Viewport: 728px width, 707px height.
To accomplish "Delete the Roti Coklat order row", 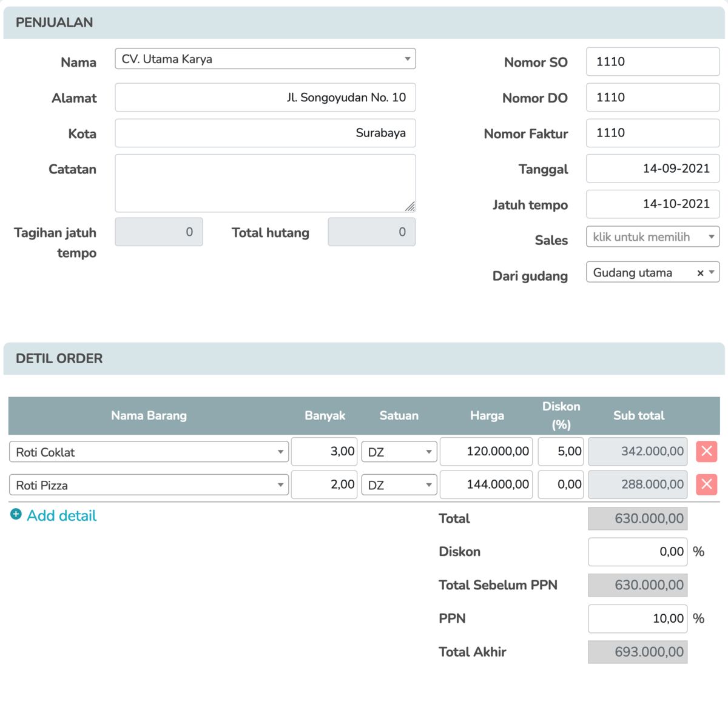I will pos(706,452).
